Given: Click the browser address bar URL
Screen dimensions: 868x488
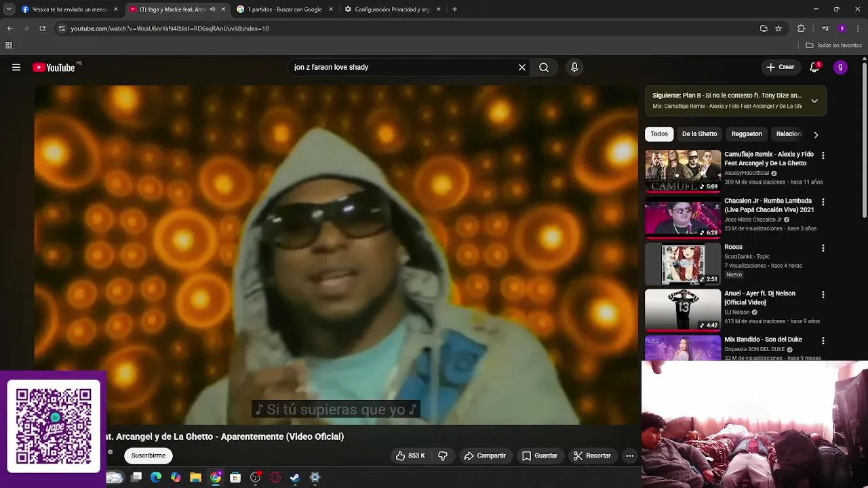Looking at the screenshot, I should 170,28.
